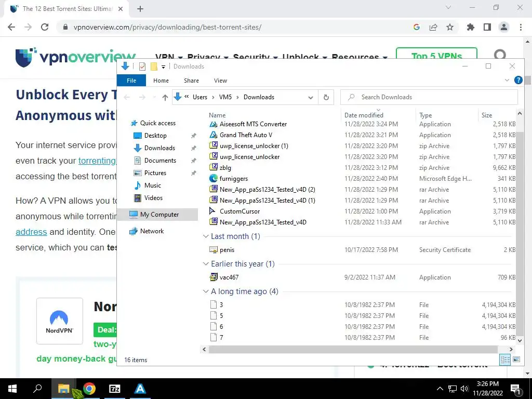
Task: Open the taskbar search magnifier
Action: [37, 389]
